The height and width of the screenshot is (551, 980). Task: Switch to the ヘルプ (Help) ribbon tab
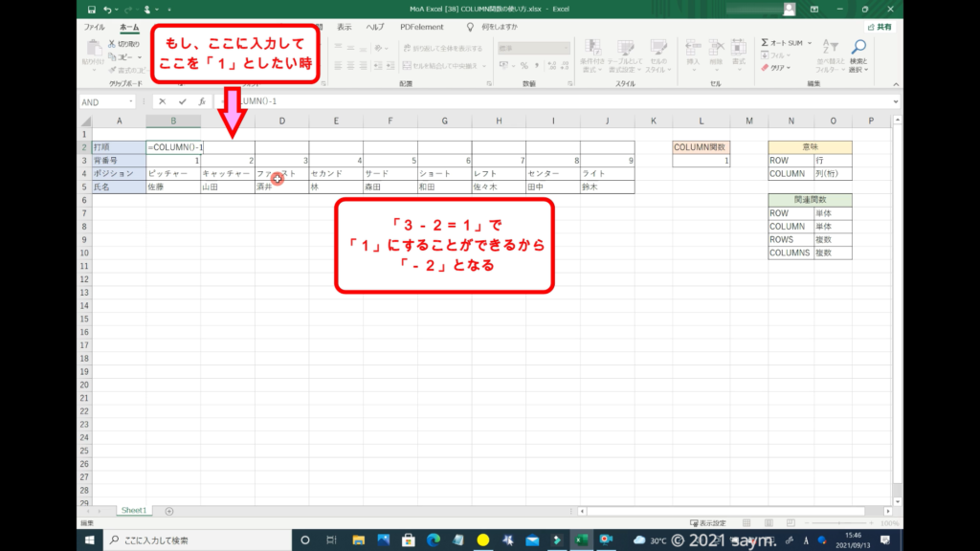(x=376, y=27)
